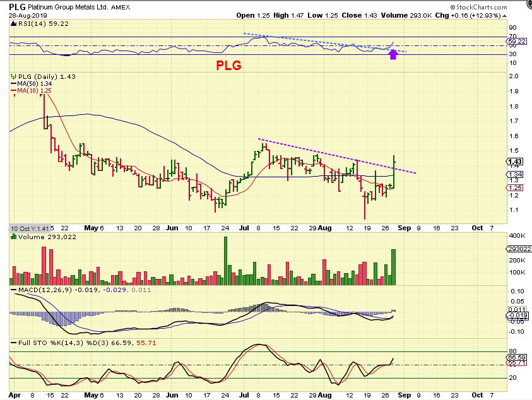Click the 55.71 stochastic %D tag on right axis
The height and width of the screenshot is (400, 532).
(x=517, y=363)
